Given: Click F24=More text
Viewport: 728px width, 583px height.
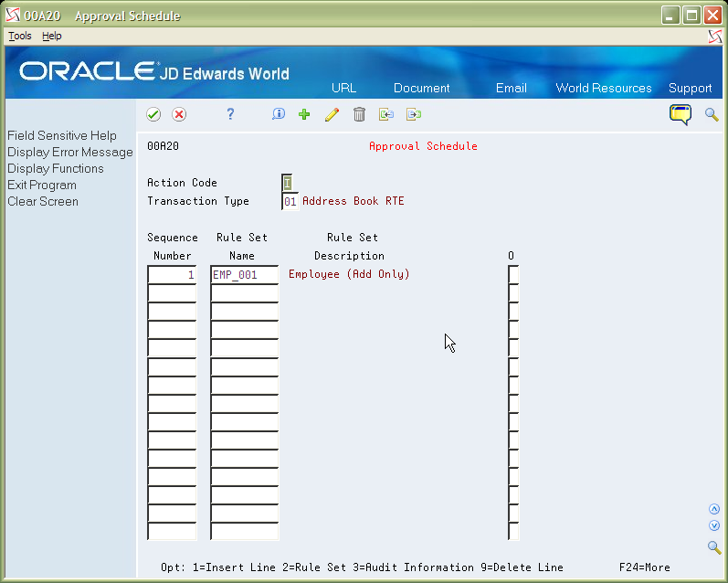Looking at the screenshot, I should click(645, 567).
